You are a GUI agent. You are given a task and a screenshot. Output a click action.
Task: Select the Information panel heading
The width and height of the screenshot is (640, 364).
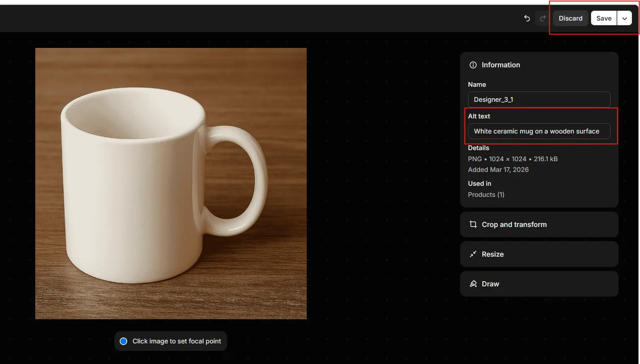pos(501,65)
